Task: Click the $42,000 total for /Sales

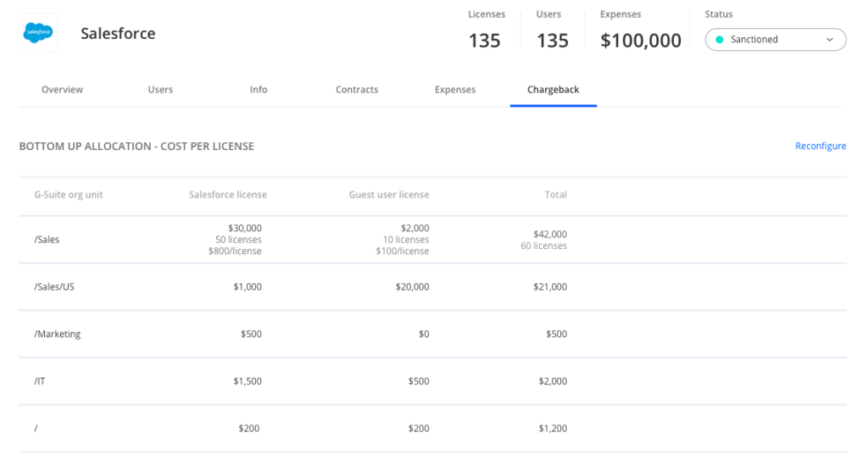Action: coord(549,234)
